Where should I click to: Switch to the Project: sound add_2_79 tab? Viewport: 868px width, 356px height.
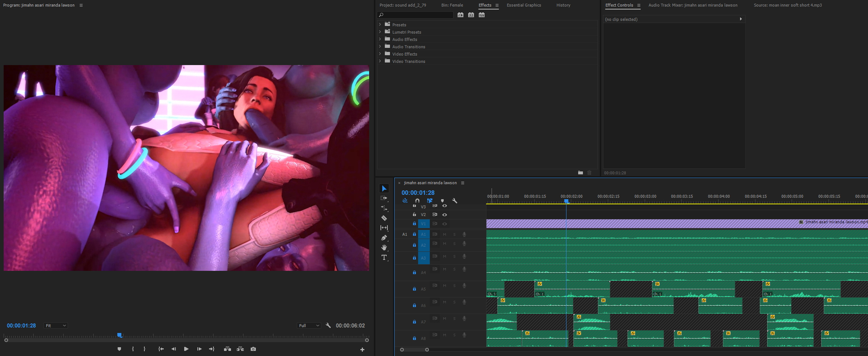(x=403, y=5)
